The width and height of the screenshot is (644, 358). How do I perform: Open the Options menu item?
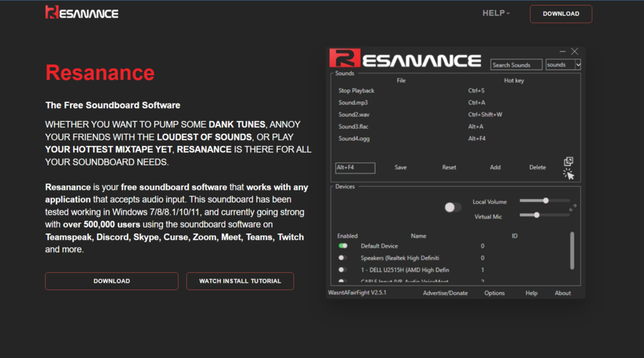click(x=494, y=293)
